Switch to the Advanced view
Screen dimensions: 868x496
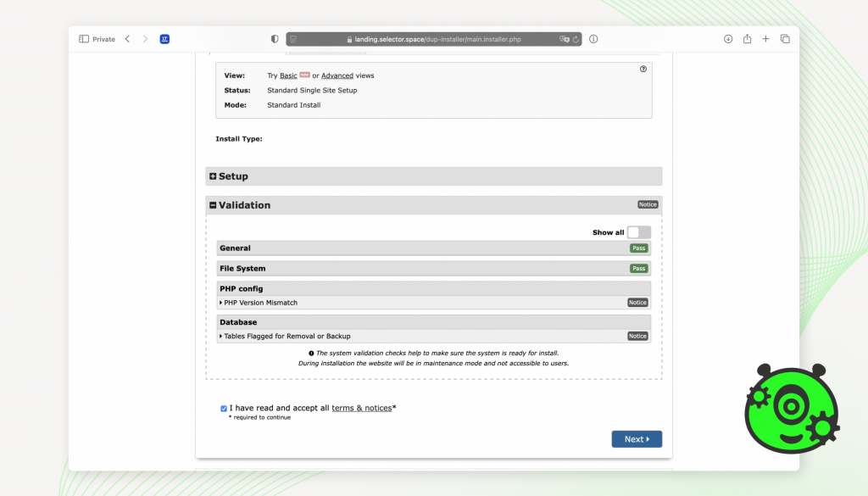(x=337, y=75)
